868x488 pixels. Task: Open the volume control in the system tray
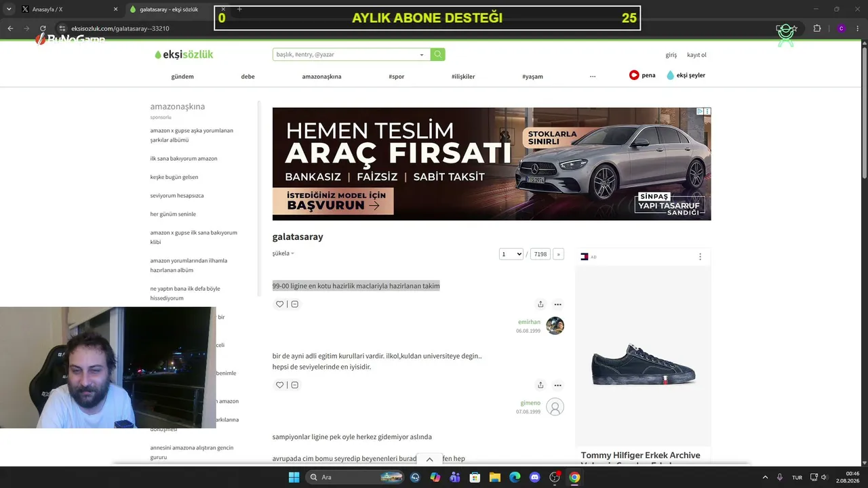click(825, 477)
